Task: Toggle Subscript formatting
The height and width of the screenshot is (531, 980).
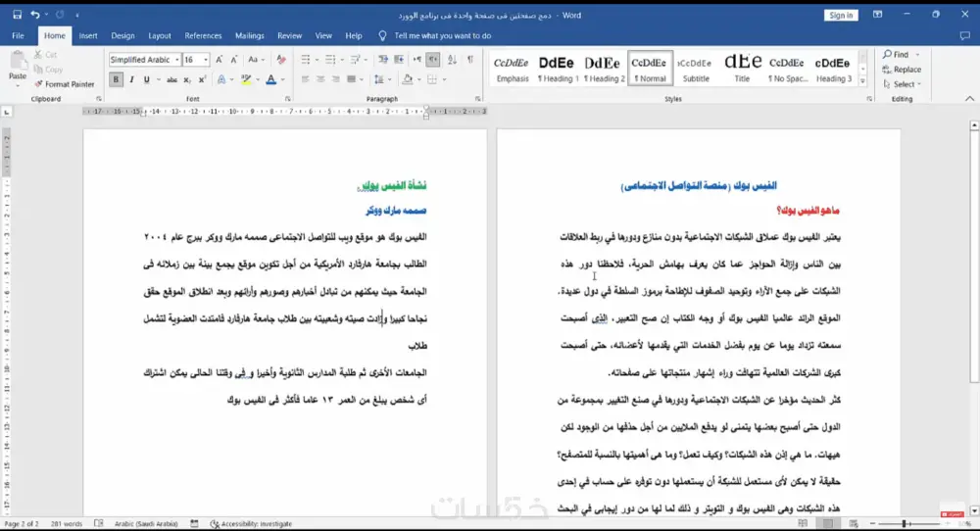Action: 187,79
